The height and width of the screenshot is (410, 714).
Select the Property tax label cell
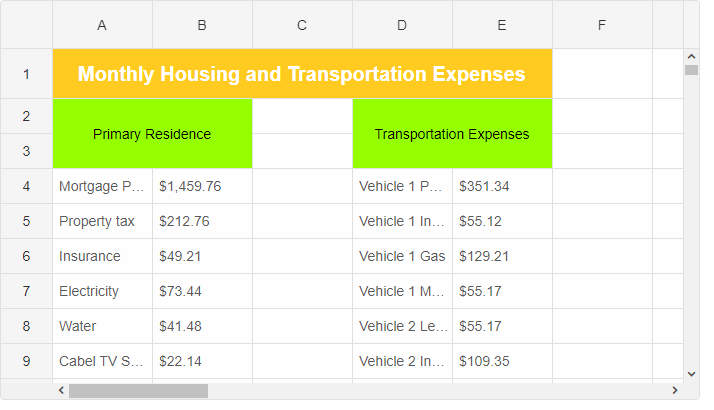click(x=102, y=221)
